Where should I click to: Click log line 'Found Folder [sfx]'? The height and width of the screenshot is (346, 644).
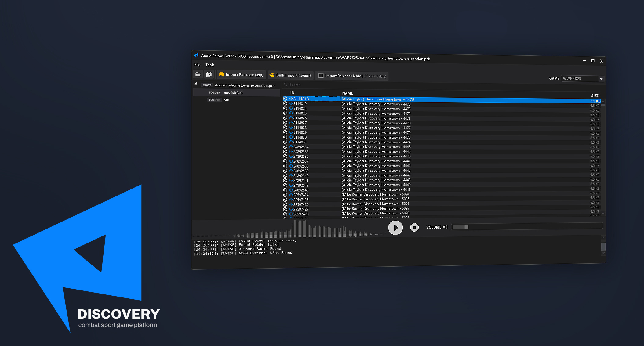pos(259,245)
